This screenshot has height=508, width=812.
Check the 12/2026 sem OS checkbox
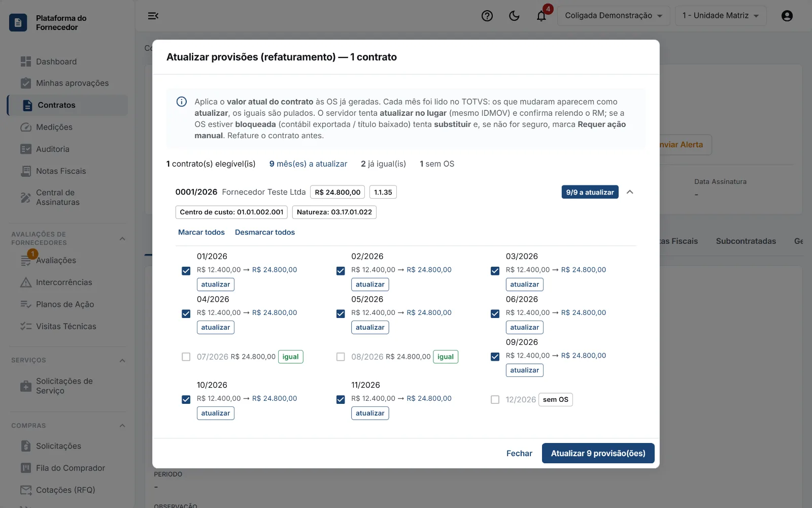click(495, 400)
